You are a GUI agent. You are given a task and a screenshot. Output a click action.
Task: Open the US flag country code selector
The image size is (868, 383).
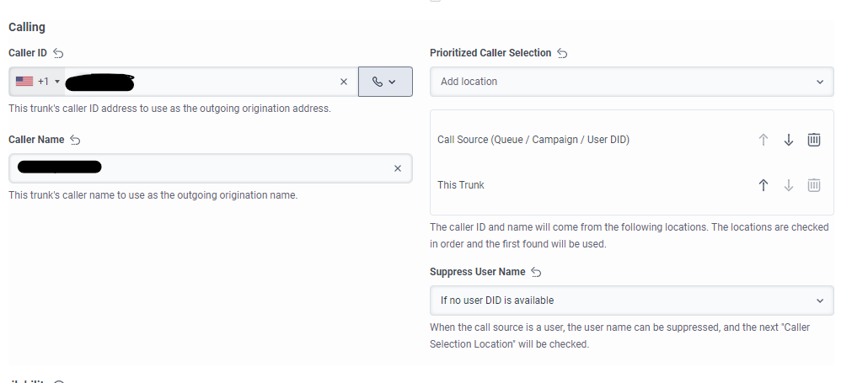click(38, 82)
